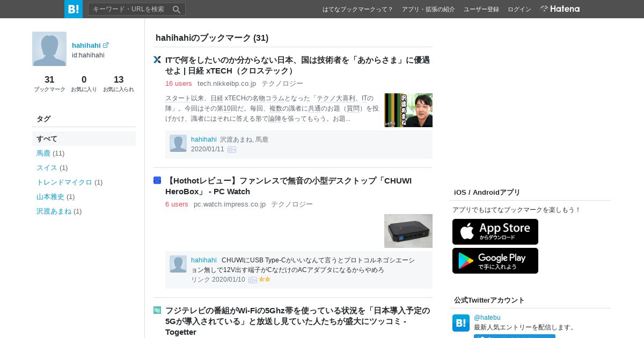Click 沢渡あまね tag in Nikkei comment
644x338 pixels.
pyautogui.click(x=237, y=139)
